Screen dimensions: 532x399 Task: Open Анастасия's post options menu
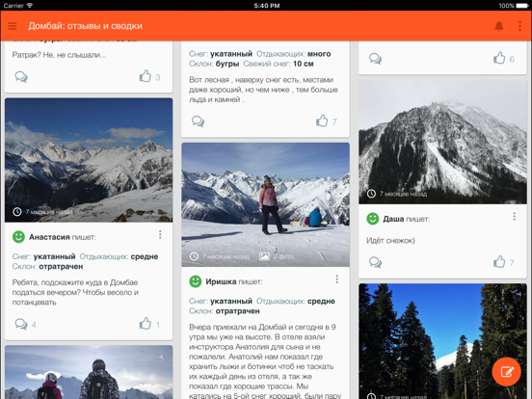(x=160, y=234)
